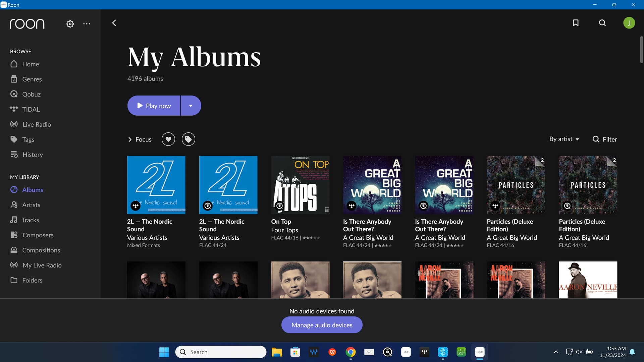Click Manage audio devices button
Screen dimensions: 644x362
322,325
